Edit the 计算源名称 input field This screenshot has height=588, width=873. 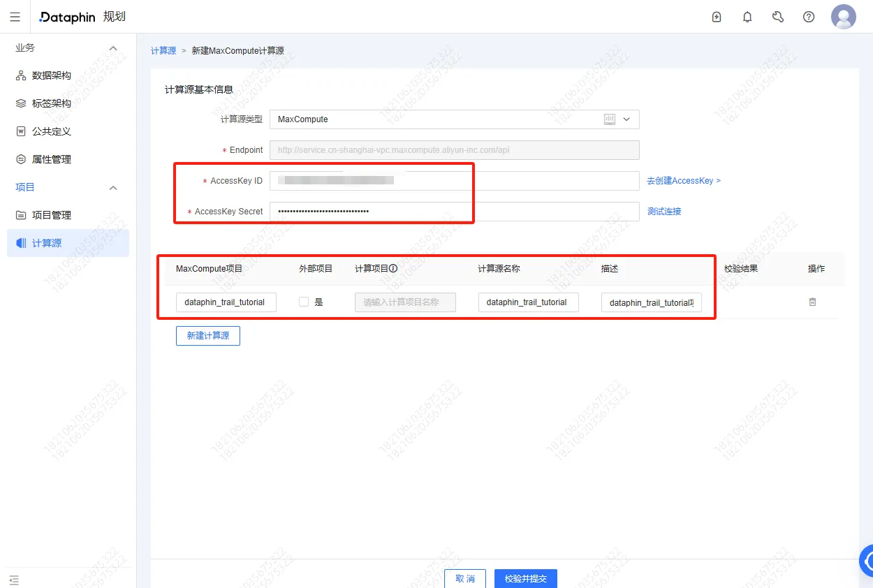(x=528, y=302)
